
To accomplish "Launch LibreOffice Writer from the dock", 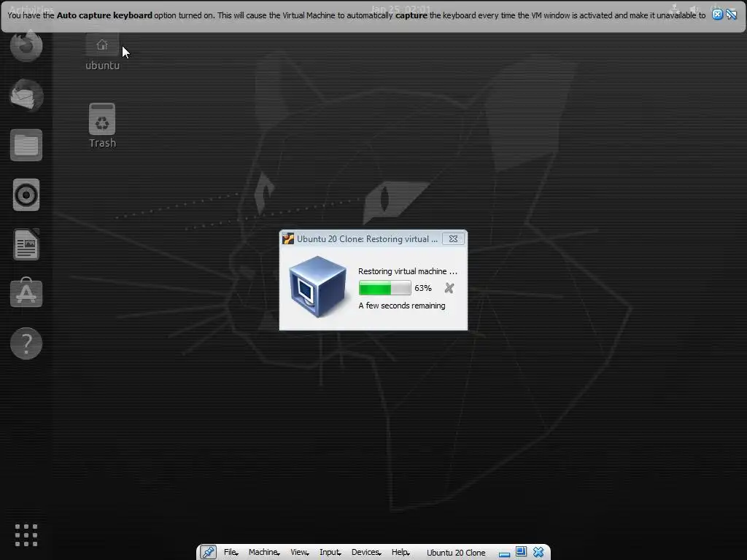I will pos(26,244).
